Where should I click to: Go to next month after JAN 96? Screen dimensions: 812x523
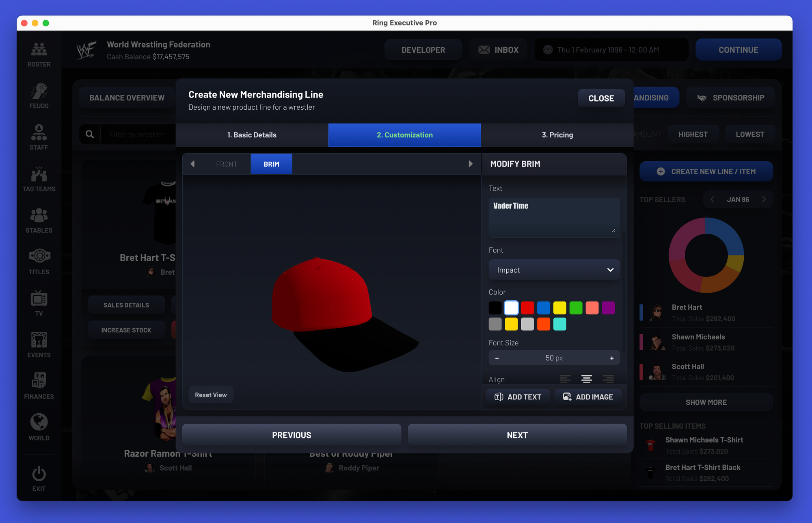click(764, 200)
